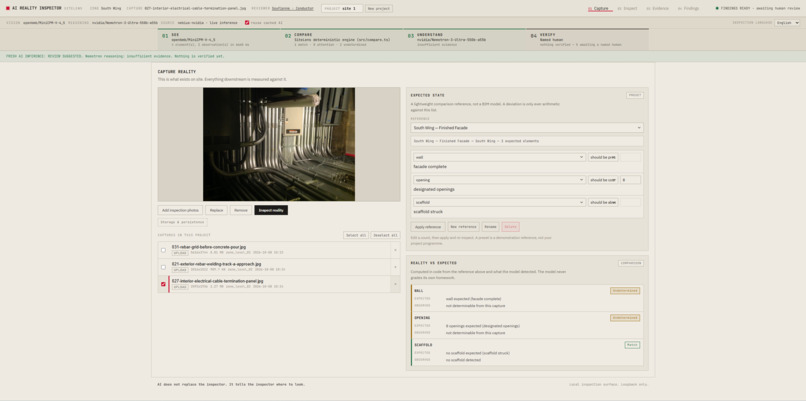Toggle the reuse cached AI checkbox
Screen dimensions: 806x401
point(247,23)
